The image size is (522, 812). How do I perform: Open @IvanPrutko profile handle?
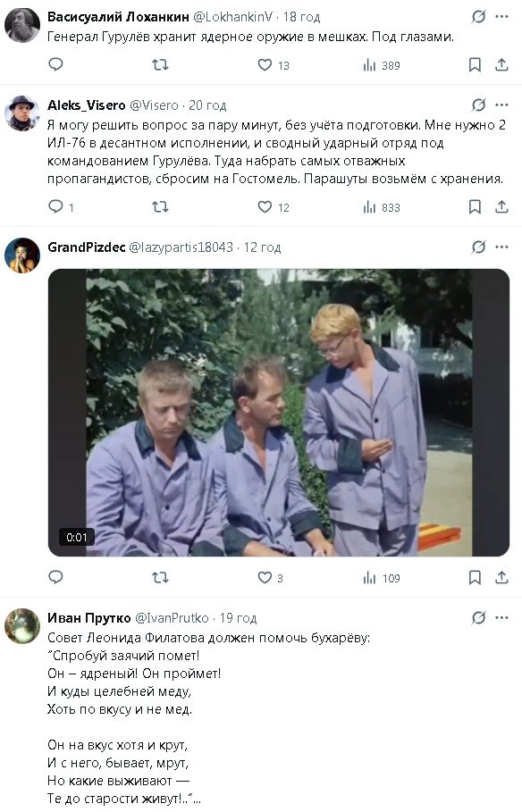pos(172,618)
